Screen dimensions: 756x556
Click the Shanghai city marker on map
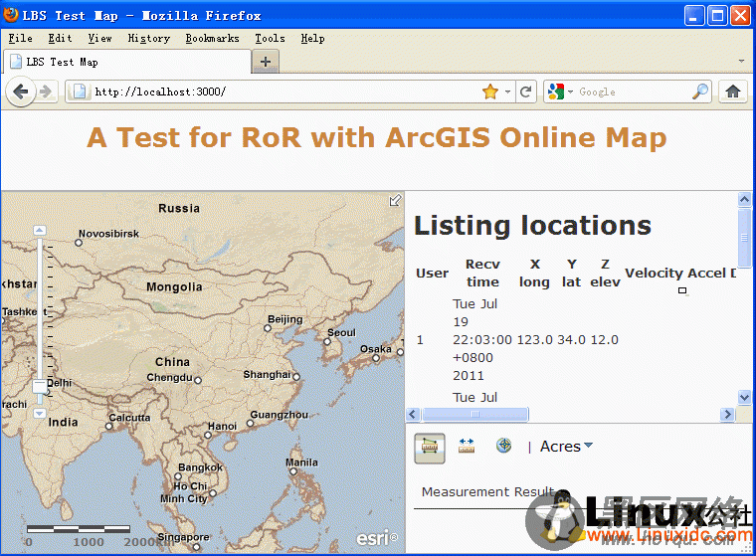point(296,377)
